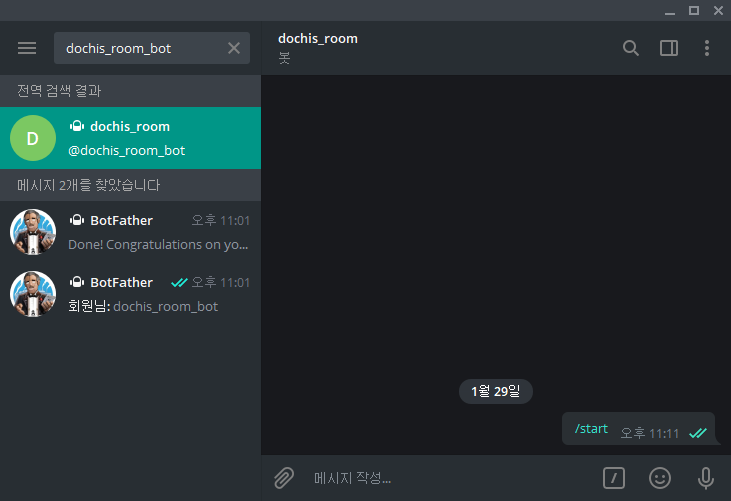Open BotFather message 'Done! Congratulations'
731x501 pixels.
tap(131, 232)
